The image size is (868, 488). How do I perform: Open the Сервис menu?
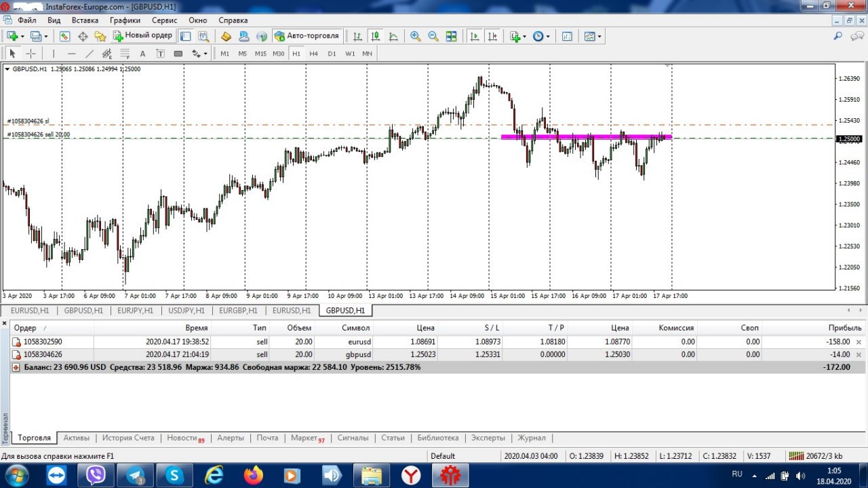tap(164, 20)
